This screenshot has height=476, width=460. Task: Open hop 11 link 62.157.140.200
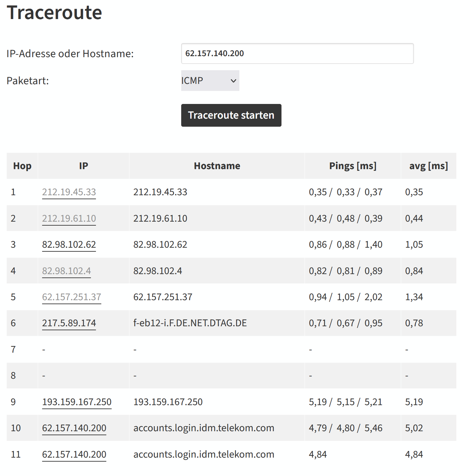tap(74, 455)
